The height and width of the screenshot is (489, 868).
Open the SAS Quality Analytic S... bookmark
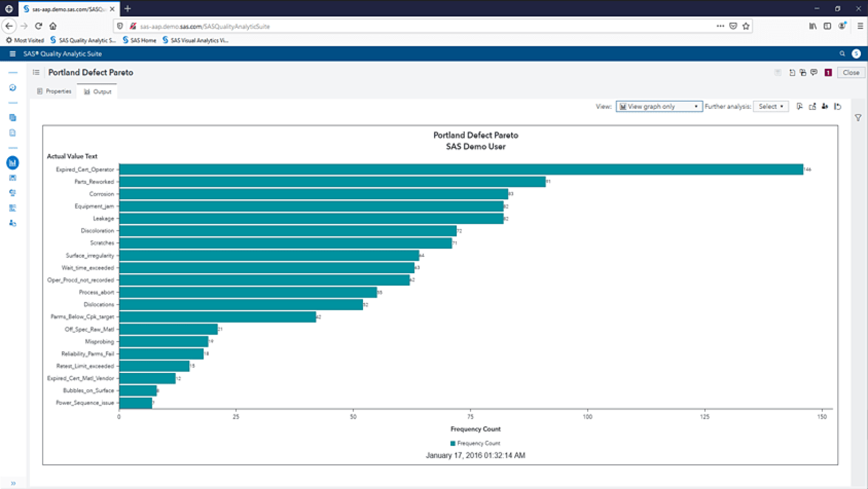83,40
